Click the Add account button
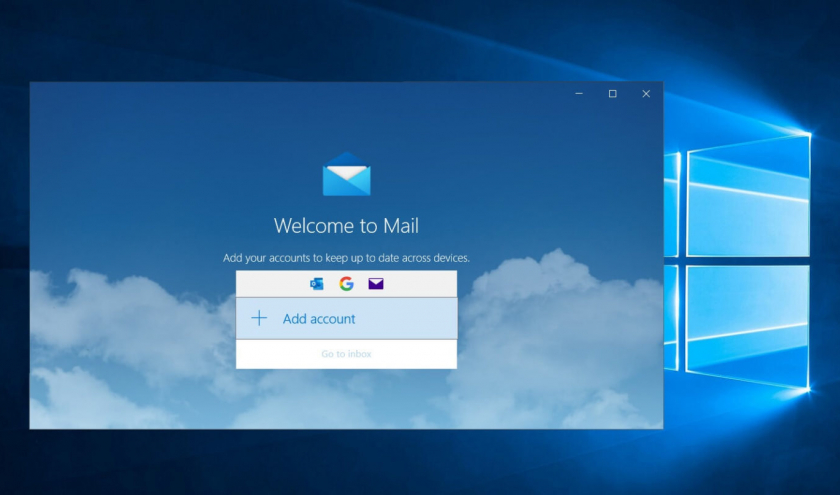Screen dimensions: 840x495 [x=346, y=318]
